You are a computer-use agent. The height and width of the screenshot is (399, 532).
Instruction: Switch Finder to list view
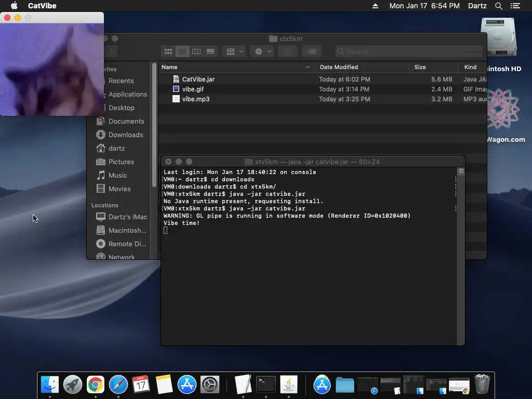point(182,51)
